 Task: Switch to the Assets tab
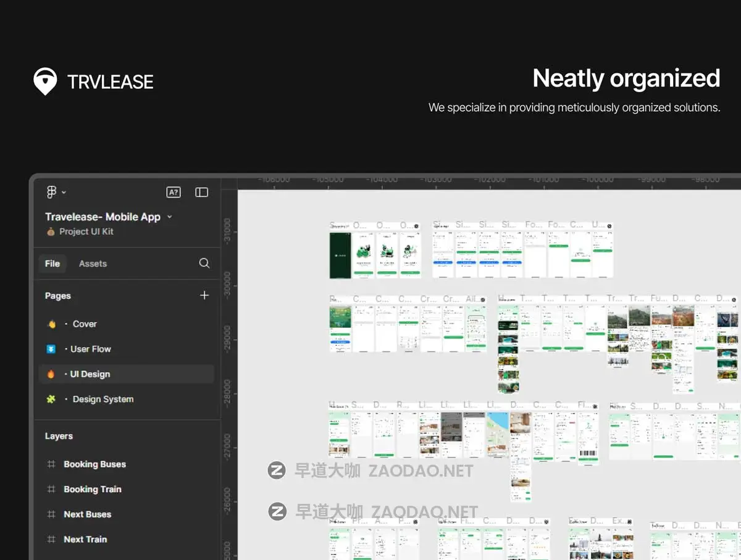coord(93,264)
